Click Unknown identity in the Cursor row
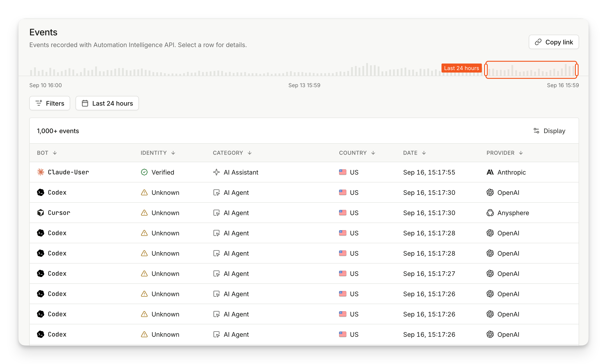 pos(165,213)
